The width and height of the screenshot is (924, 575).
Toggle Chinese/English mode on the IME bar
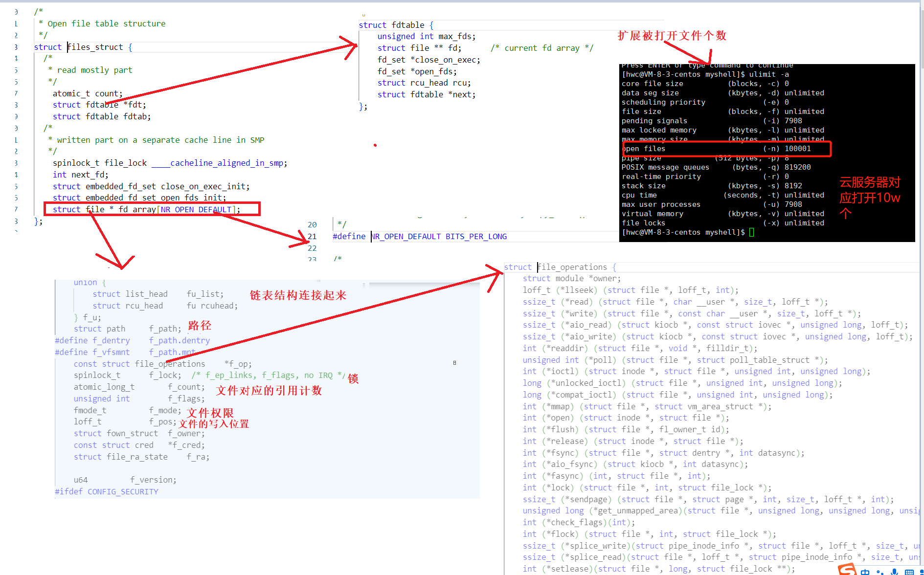pos(865,572)
